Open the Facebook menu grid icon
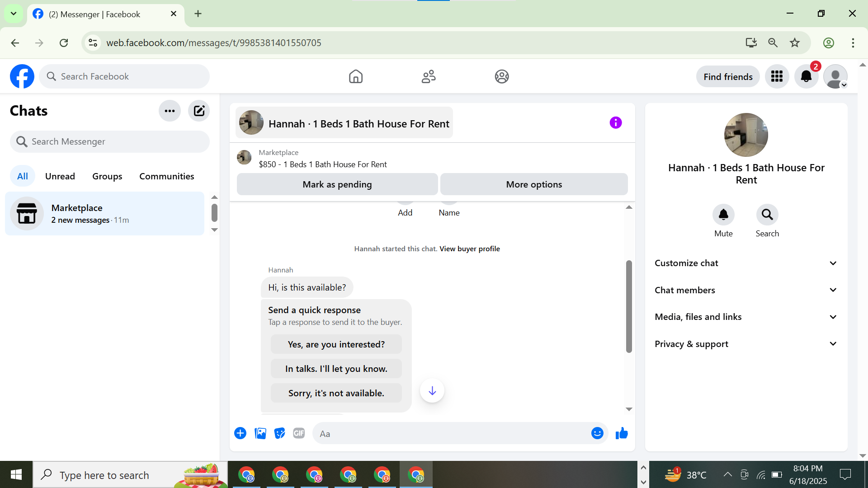The height and width of the screenshot is (488, 868). point(777,76)
